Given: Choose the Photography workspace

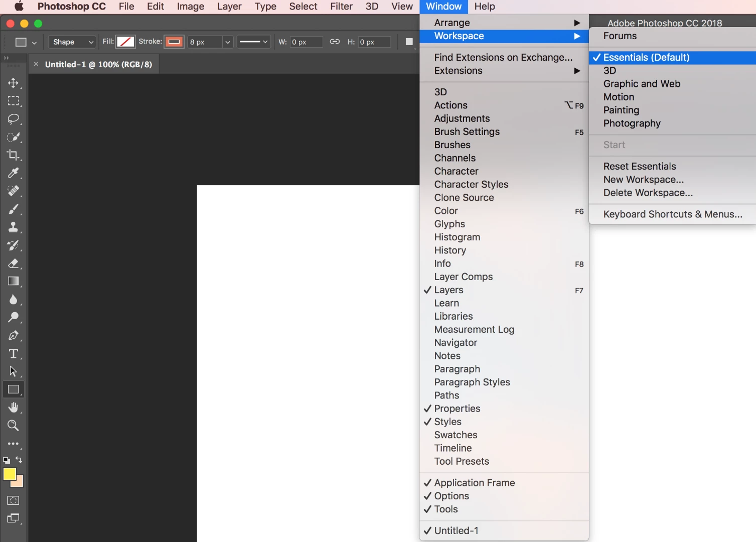Looking at the screenshot, I should (x=672, y=123).
